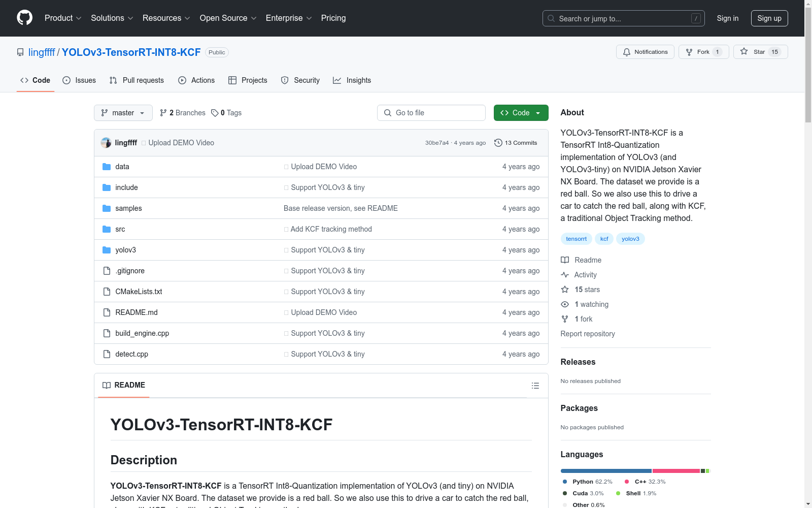Click the tensorrt topic tag
The width and height of the screenshot is (812, 508).
pyautogui.click(x=576, y=239)
